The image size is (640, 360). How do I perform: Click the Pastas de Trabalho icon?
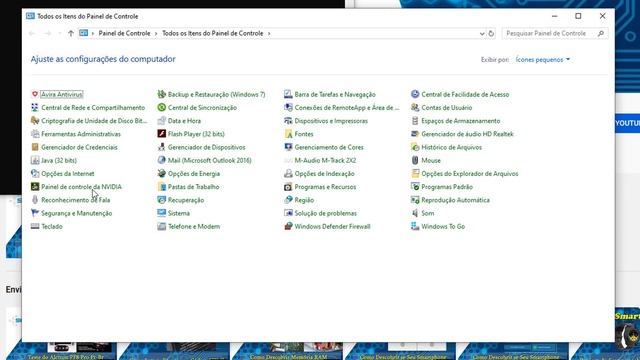pos(162,187)
